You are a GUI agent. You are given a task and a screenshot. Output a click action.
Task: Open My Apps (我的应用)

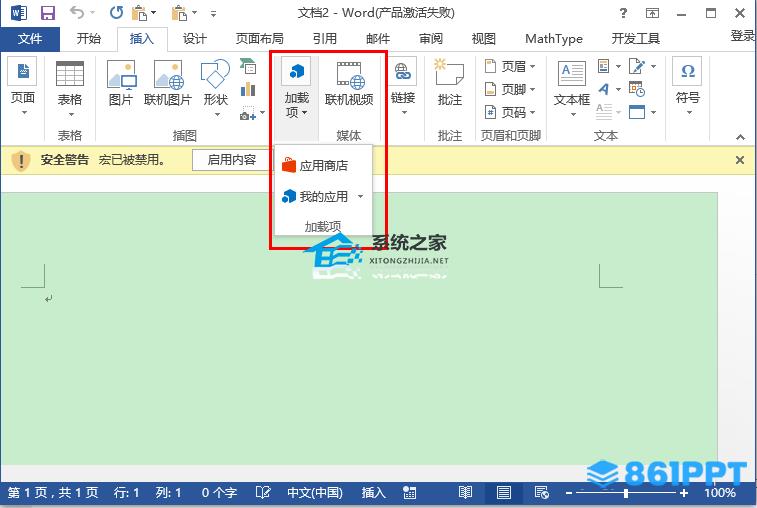click(315, 197)
